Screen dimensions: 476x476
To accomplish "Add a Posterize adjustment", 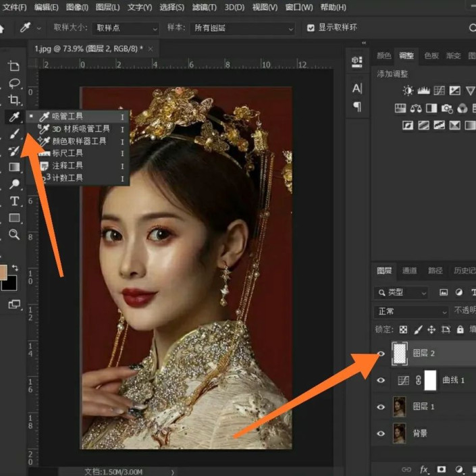I will pyautogui.click(x=423, y=125).
